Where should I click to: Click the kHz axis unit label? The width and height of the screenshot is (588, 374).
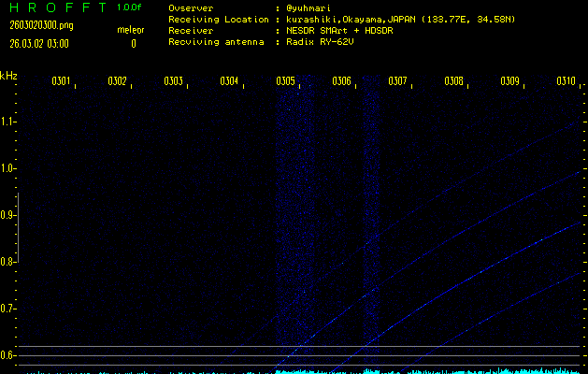[8, 76]
